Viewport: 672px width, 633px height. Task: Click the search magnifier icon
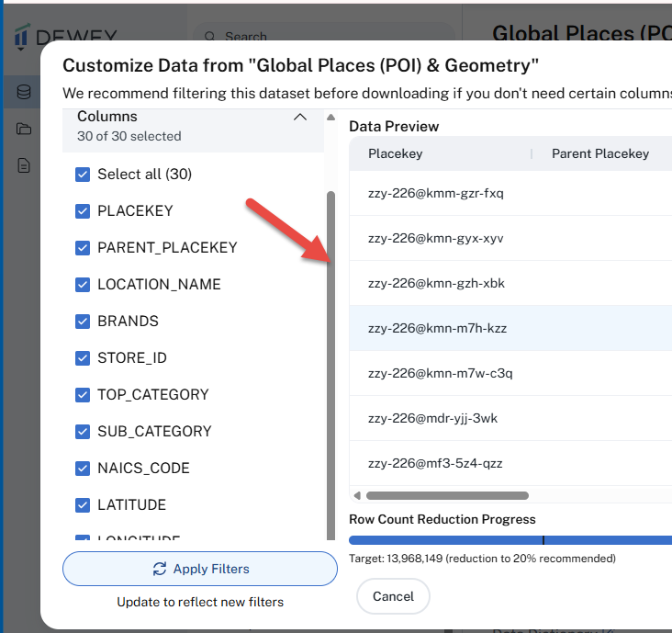pos(209,37)
